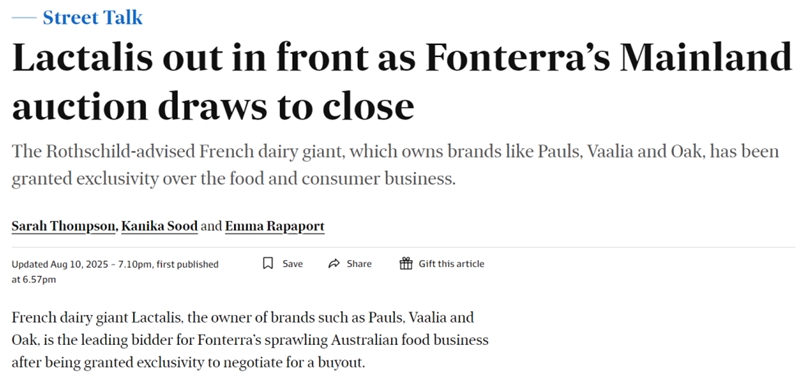
Task: Click the blue dash before Street Talk
Action: tap(24, 18)
